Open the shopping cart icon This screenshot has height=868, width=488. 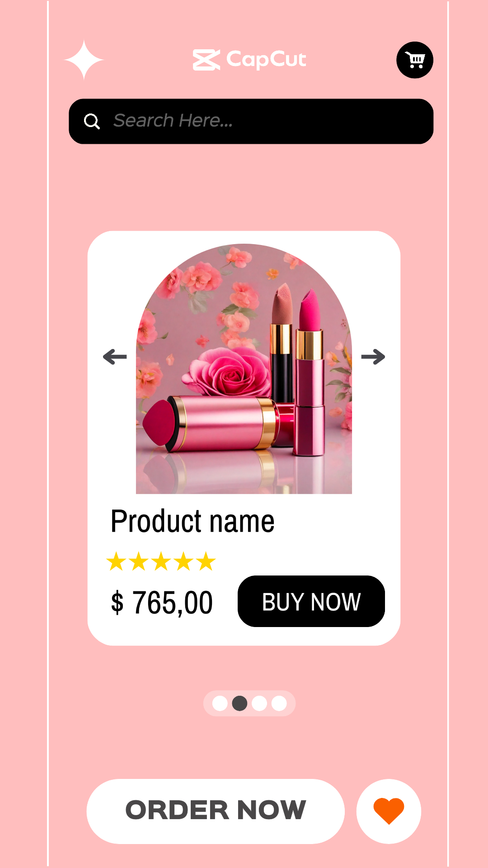pos(415,60)
